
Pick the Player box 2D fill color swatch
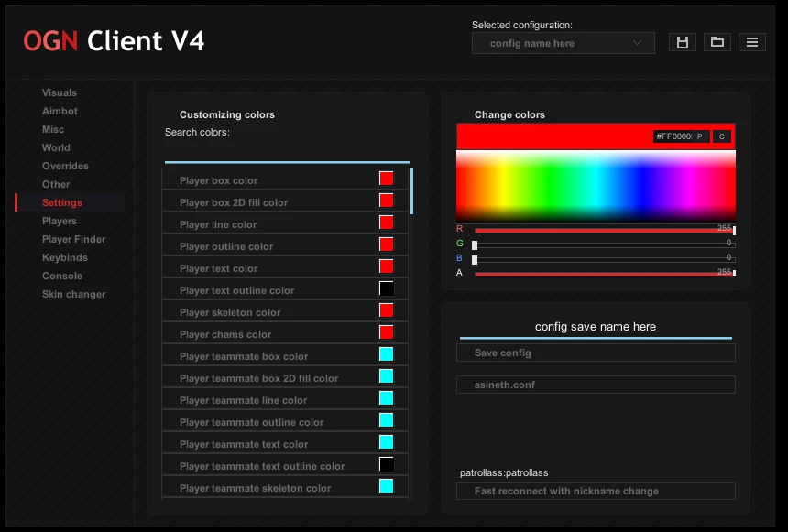[386, 201]
